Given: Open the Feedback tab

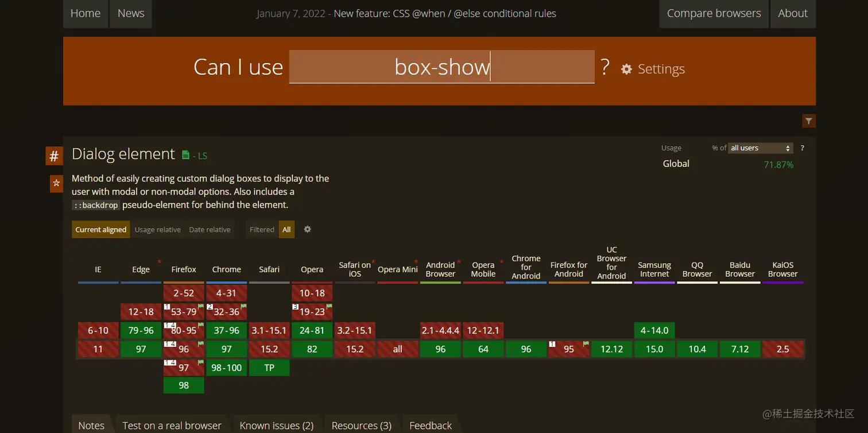Looking at the screenshot, I should pyautogui.click(x=431, y=425).
